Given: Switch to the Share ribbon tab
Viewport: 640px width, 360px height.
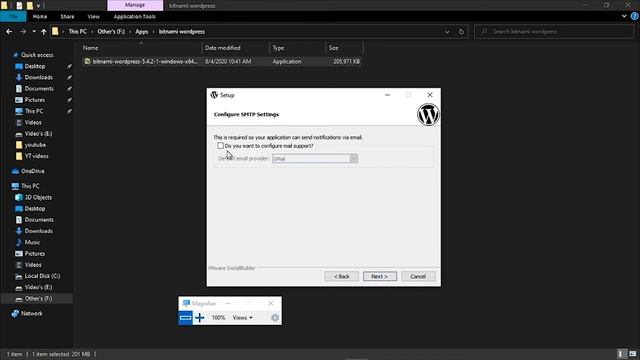Looking at the screenshot, I should point(67,16).
